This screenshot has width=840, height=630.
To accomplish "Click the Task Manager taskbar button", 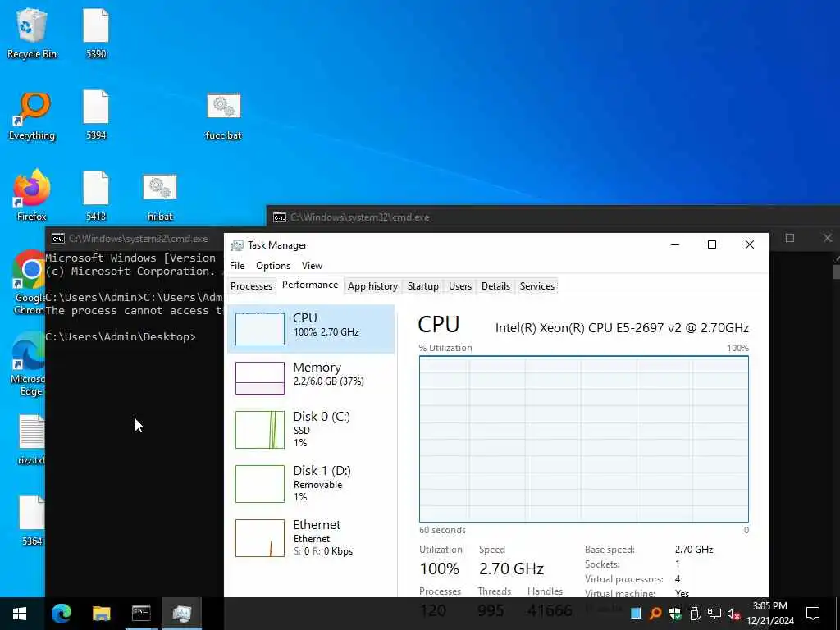I will [182, 614].
